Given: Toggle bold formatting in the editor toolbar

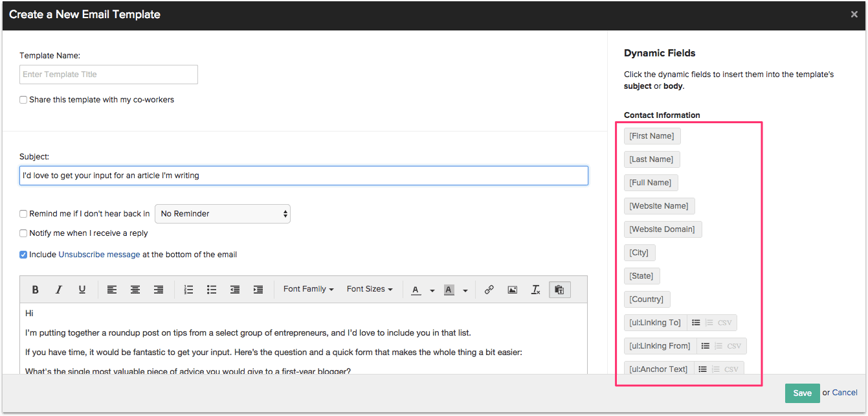Looking at the screenshot, I should pyautogui.click(x=36, y=289).
